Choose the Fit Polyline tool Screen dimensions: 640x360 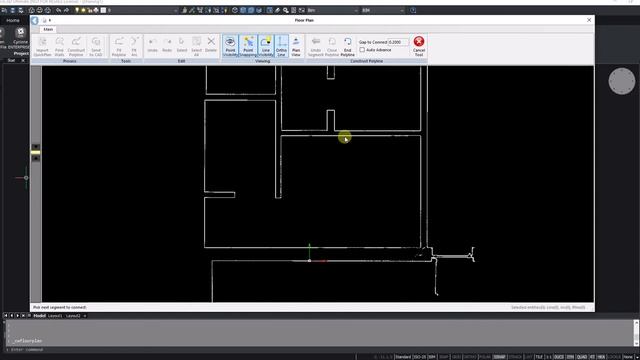(119, 46)
